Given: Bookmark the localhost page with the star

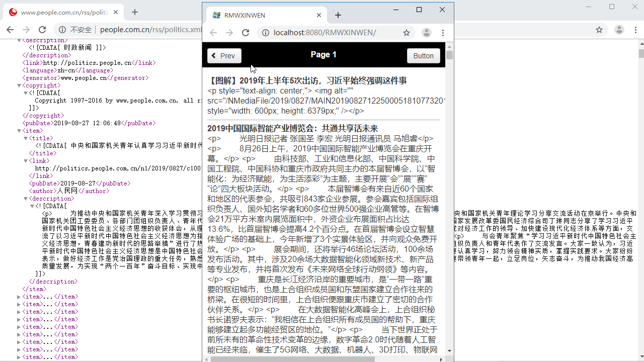Looking at the screenshot, I should [407, 33].
